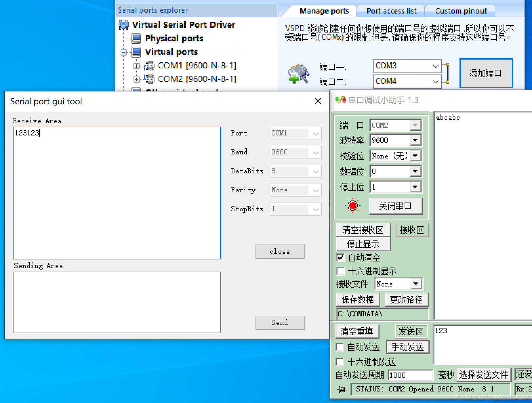Screen dimensions: 532x403
Task: Click inside the Sending Area text box
Action: [117, 302]
